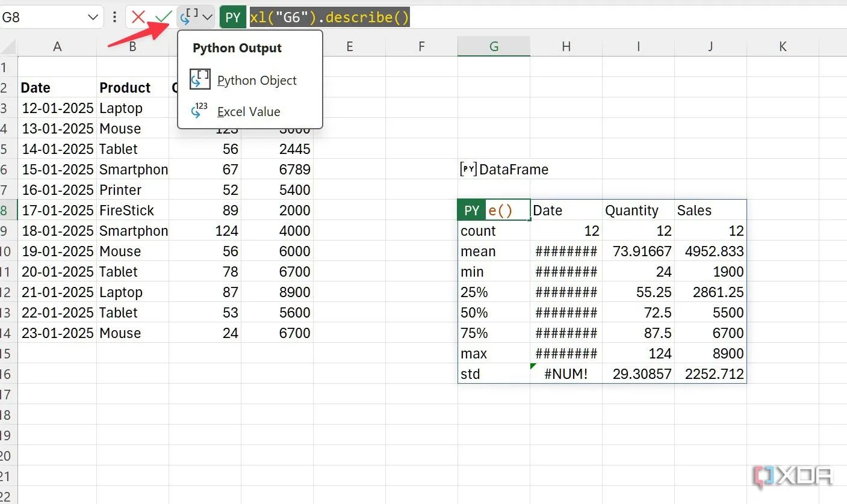The height and width of the screenshot is (504, 847).
Task: Click into the Name Box showing G8
Action: [x=42, y=17]
